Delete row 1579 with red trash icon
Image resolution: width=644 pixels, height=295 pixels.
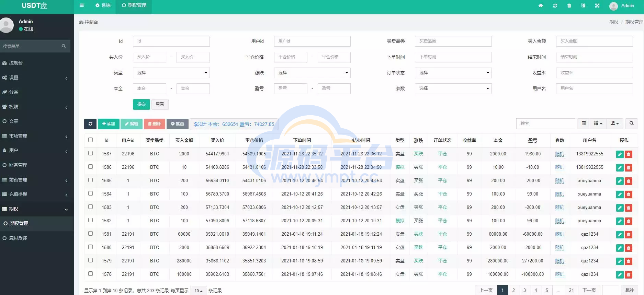[x=629, y=261]
